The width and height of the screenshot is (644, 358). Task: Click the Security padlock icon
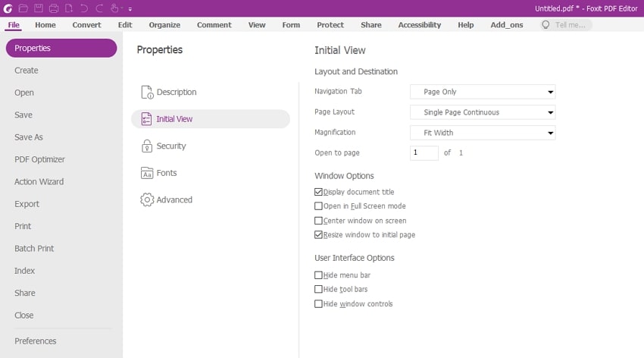148,146
